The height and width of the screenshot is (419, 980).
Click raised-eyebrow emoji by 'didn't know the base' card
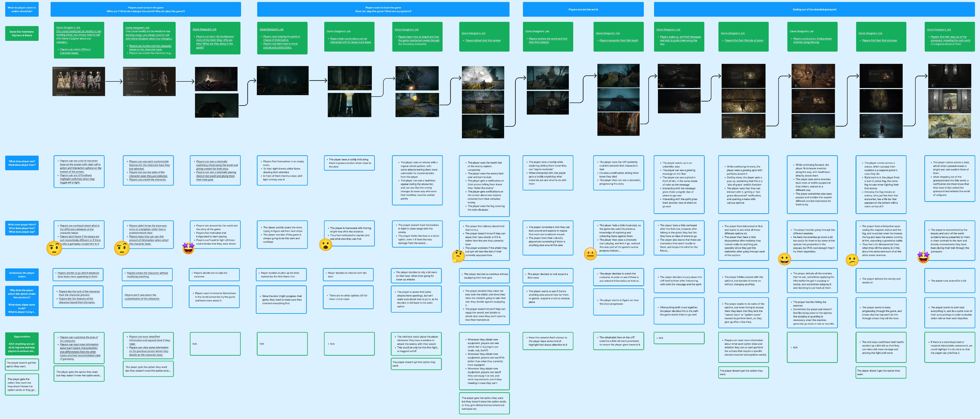122,248
